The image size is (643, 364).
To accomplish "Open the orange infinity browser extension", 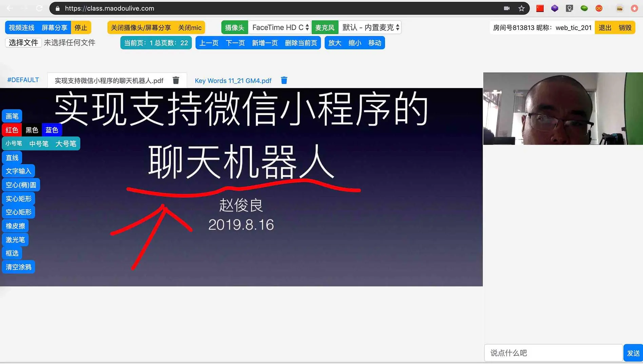I will click(x=599, y=8).
